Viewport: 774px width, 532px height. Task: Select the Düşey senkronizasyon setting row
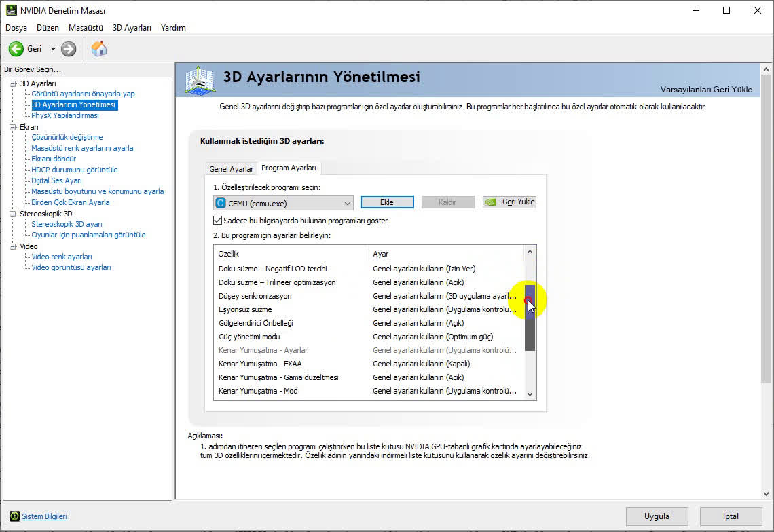(x=255, y=296)
